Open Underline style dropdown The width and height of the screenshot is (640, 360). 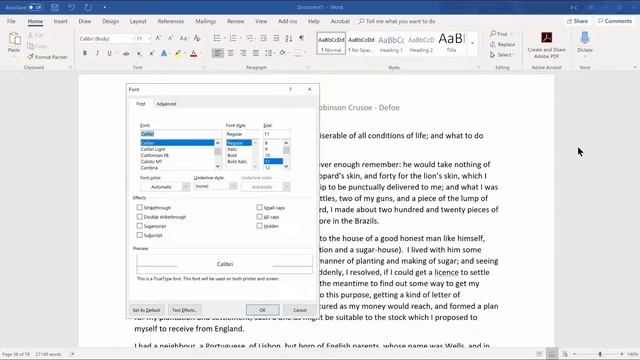(x=233, y=186)
